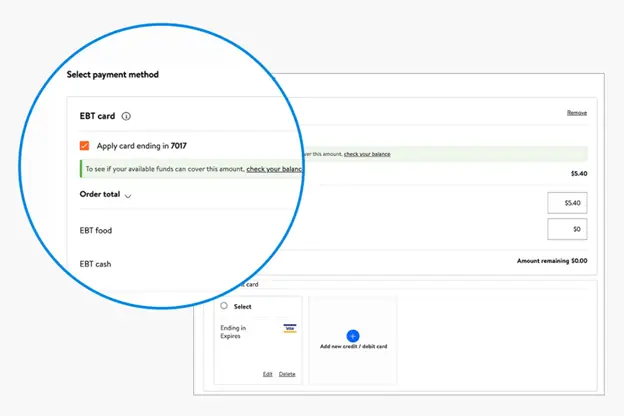624x416 pixels.
Task: Click the EBT food label
Action: pyautogui.click(x=96, y=230)
